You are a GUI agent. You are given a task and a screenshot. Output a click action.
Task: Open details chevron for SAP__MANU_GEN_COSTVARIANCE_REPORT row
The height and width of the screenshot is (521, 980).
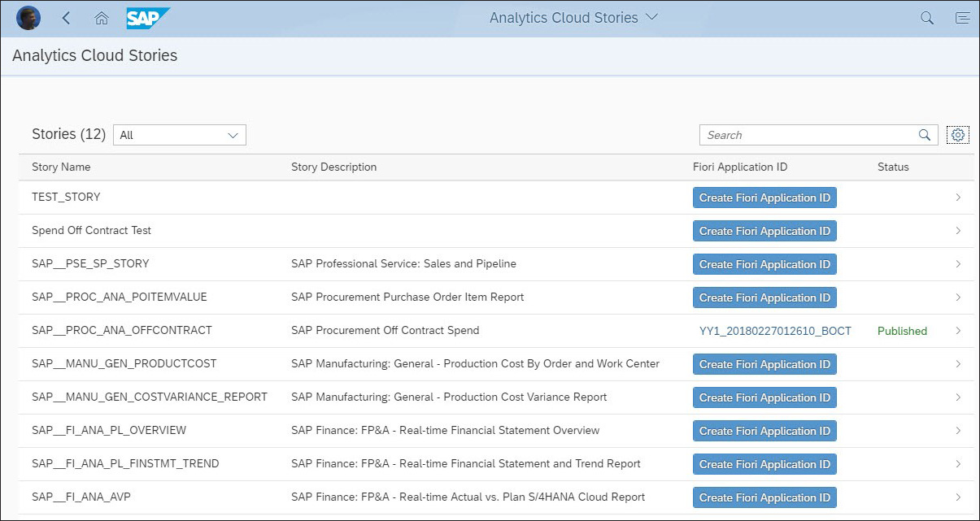959,397
